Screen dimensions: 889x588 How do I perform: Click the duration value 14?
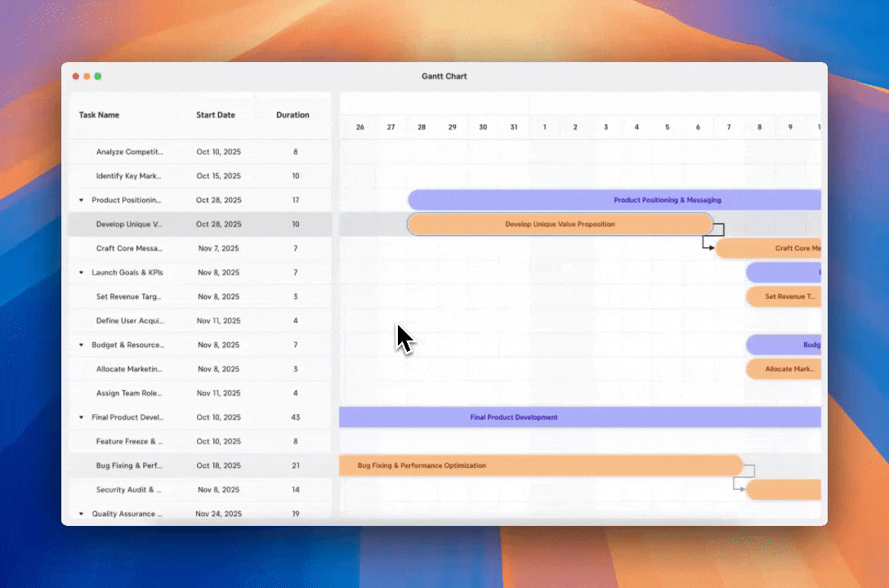tap(296, 489)
